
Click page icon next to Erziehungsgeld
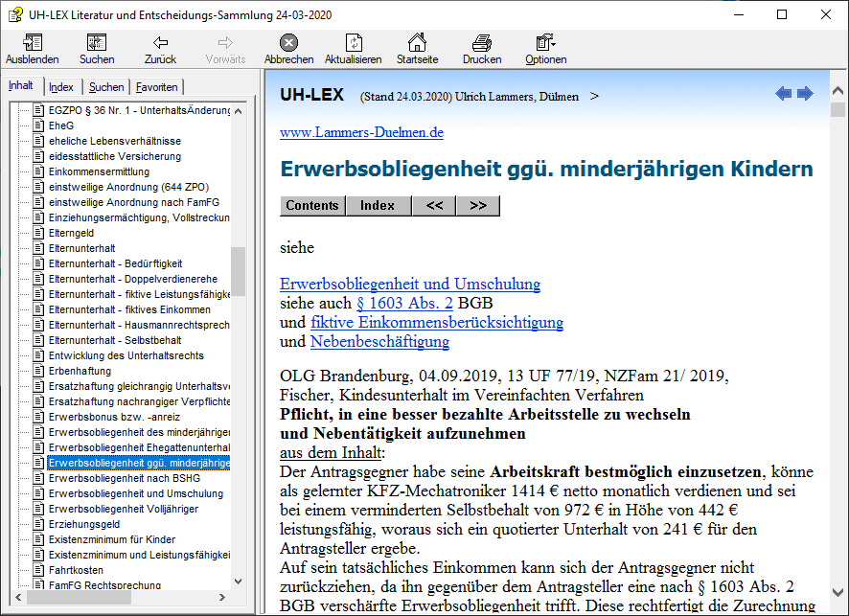(38, 524)
